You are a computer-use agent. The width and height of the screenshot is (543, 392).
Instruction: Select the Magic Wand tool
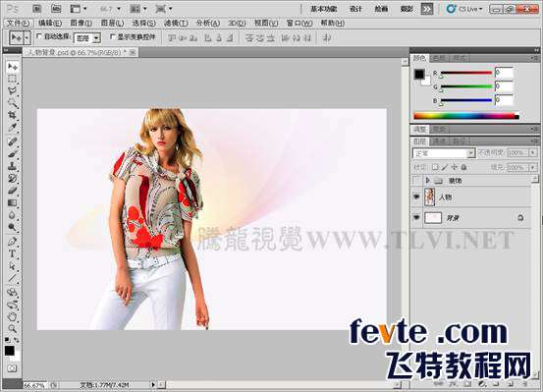[x=13, y=103]
